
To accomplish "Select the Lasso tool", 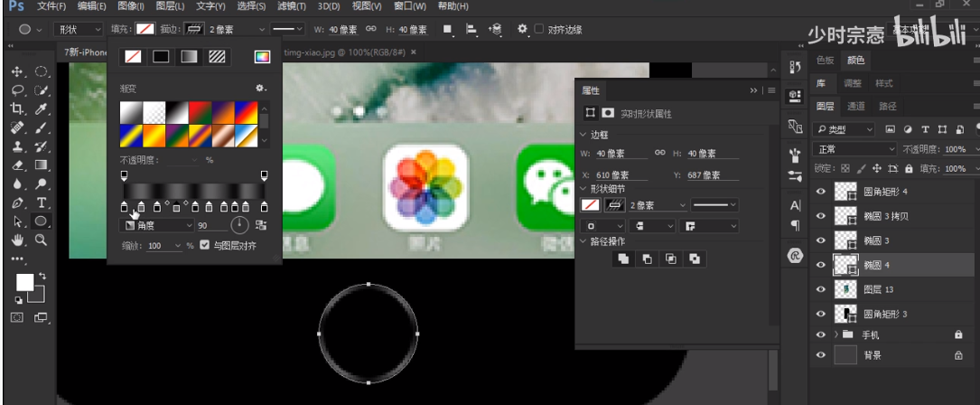I will 17,90.
